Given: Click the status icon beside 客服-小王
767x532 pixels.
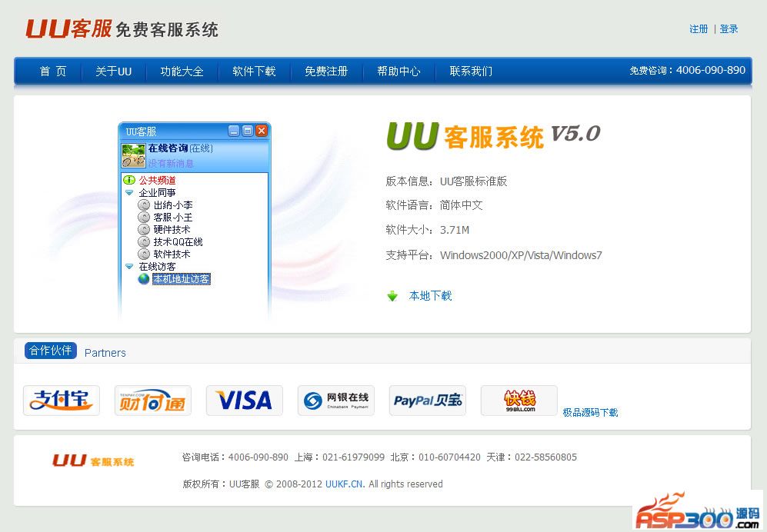Looking at the screenshot, I should (x=144, y=217).
